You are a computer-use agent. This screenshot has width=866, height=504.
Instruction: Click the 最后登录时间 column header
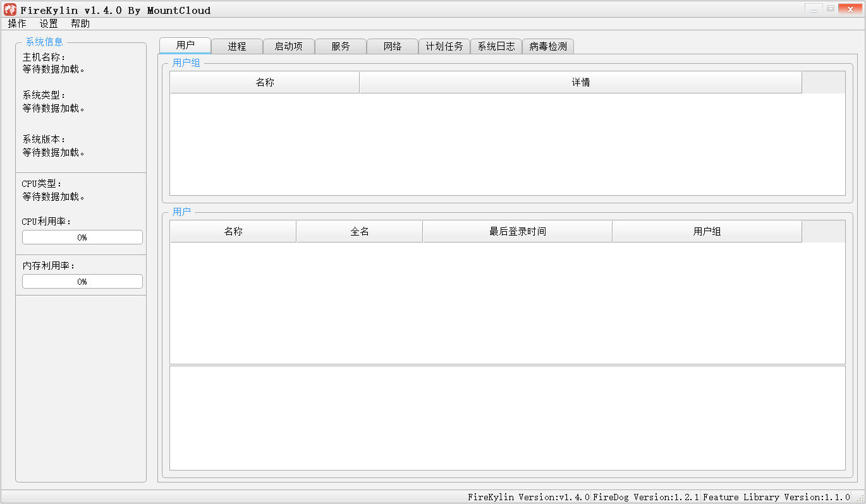pyautogui.click(x=518, y=232)
